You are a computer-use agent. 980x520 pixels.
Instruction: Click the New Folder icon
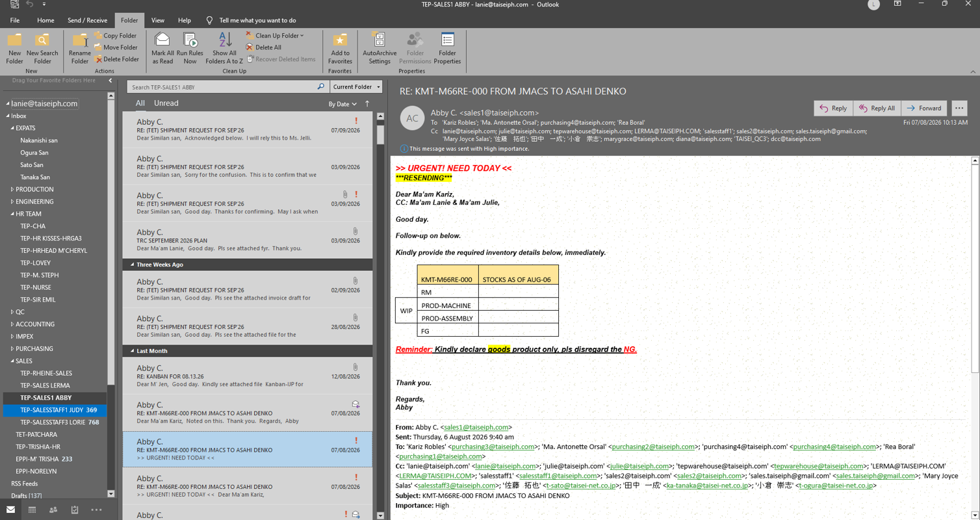[x=14, y=49]
